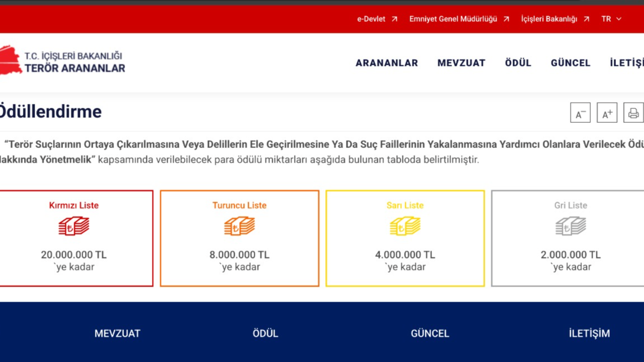Viewport: 644px width, 362px height.
Task: Go to İLETİŞİM in the footer
Action: (x=589, y=333)
